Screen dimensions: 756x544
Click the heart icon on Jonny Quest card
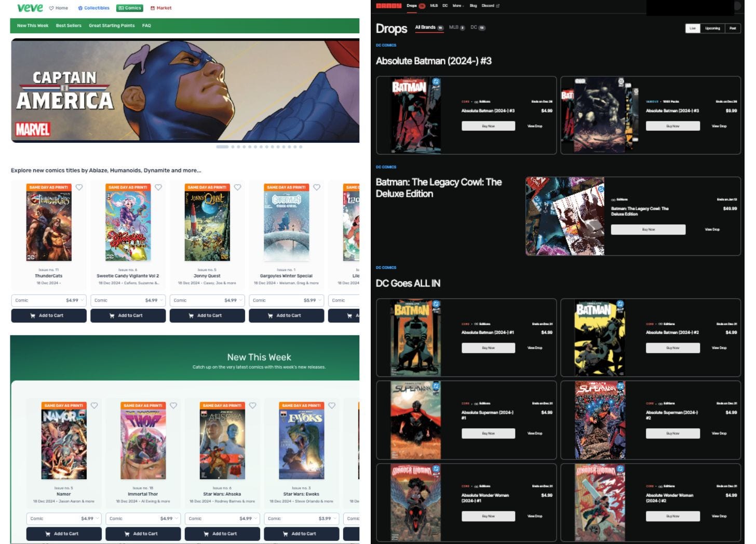[237, 187]
